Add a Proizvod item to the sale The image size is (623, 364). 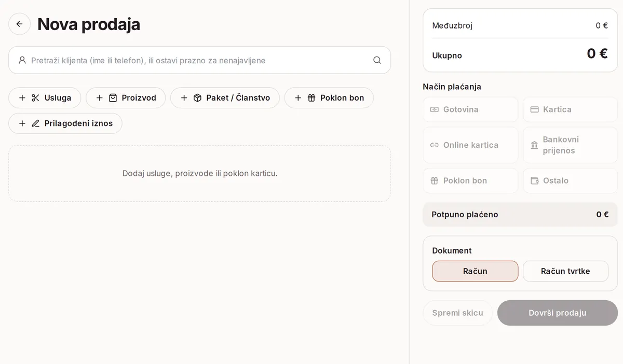click(x=126, y=97)
